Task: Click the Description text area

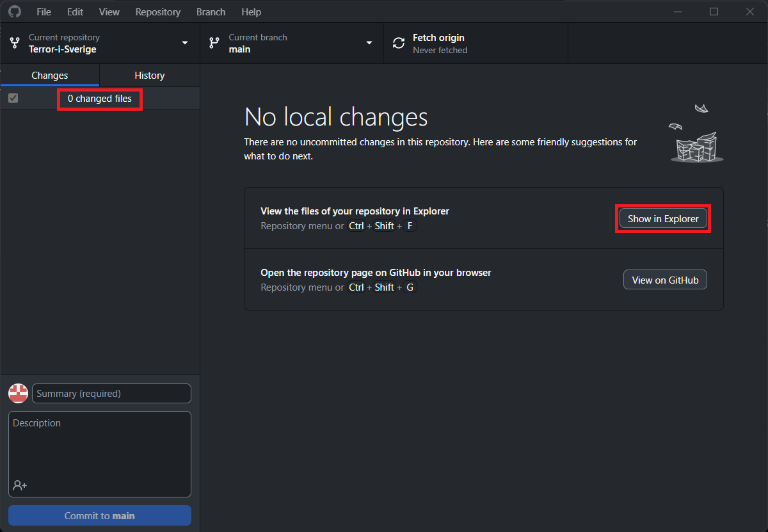Action: [100, 454]
